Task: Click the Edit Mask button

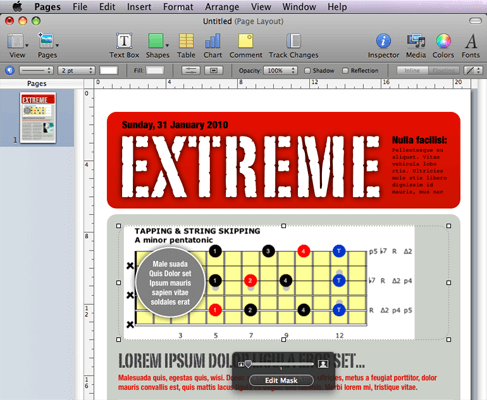Action: click(x=281, y=380)
